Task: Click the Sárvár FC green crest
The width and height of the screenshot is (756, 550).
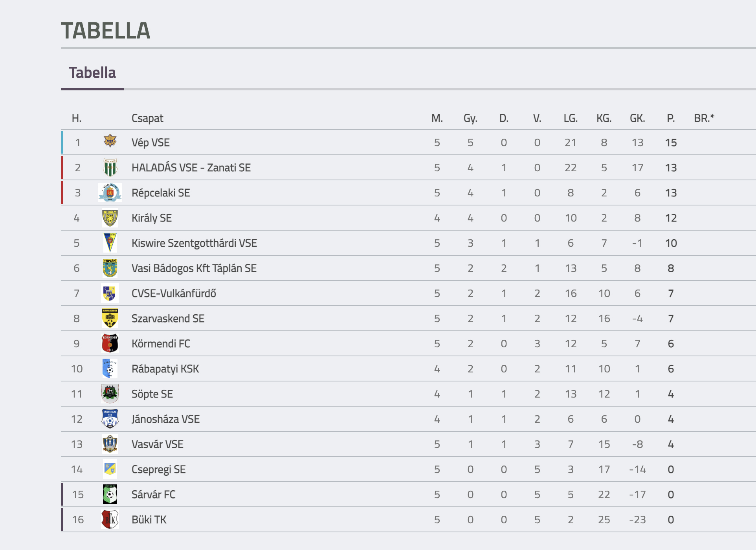Action: coord(110,495)
